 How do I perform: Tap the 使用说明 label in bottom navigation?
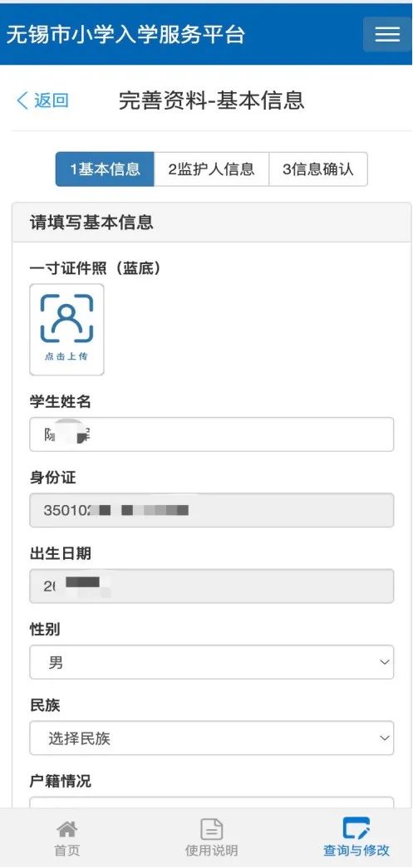click(x=211, y=851)
